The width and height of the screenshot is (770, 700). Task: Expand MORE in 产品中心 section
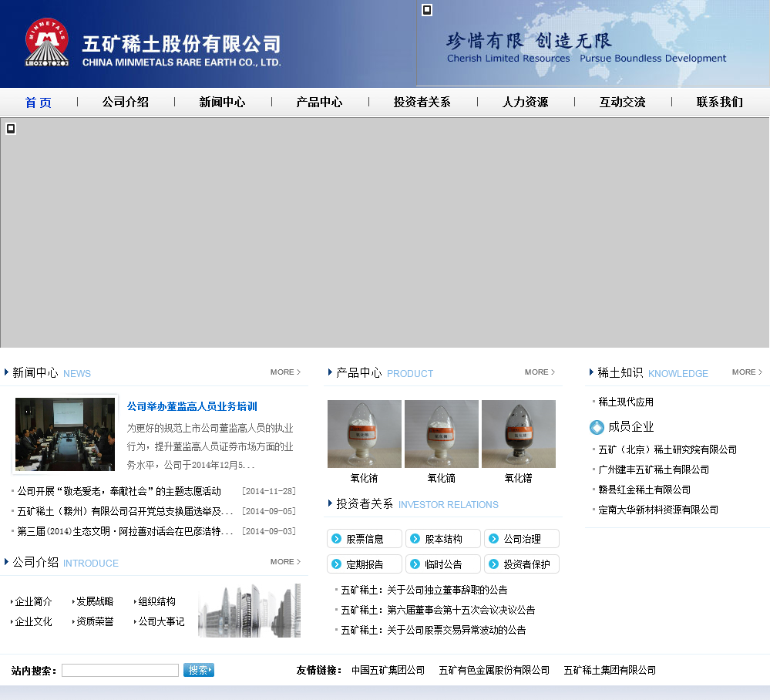pos(540,372)
